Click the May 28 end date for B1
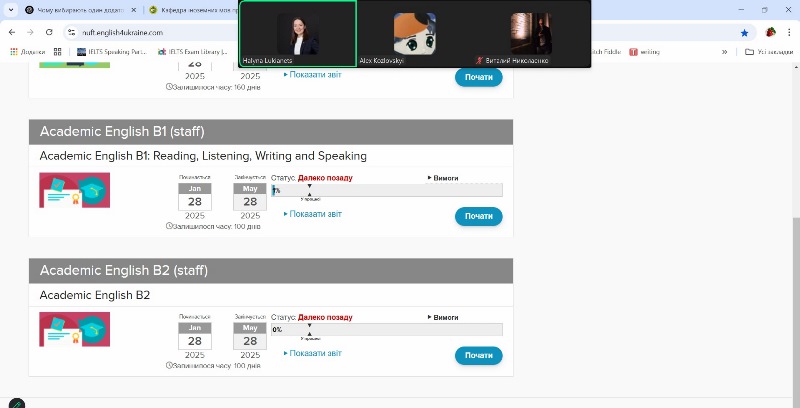 pyautogui.click(x=250, y=197)
